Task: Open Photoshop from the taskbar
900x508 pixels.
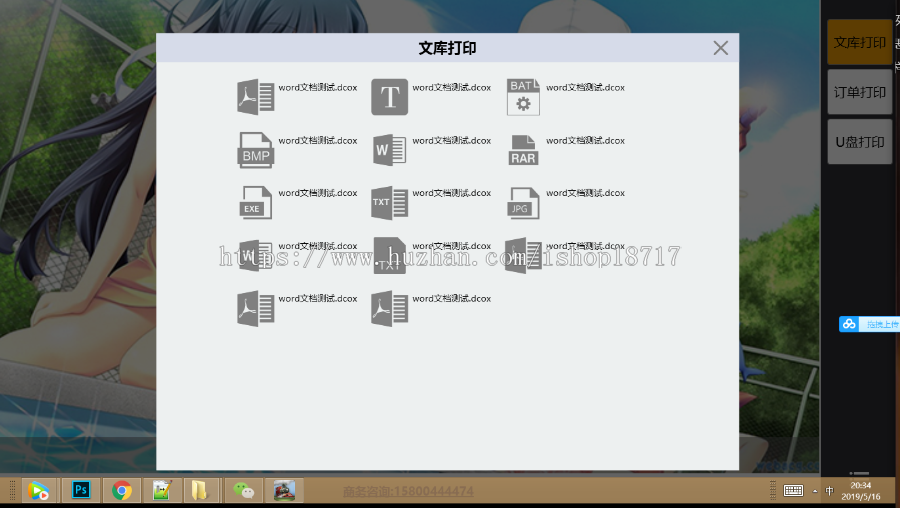Action: pos(81,490)
